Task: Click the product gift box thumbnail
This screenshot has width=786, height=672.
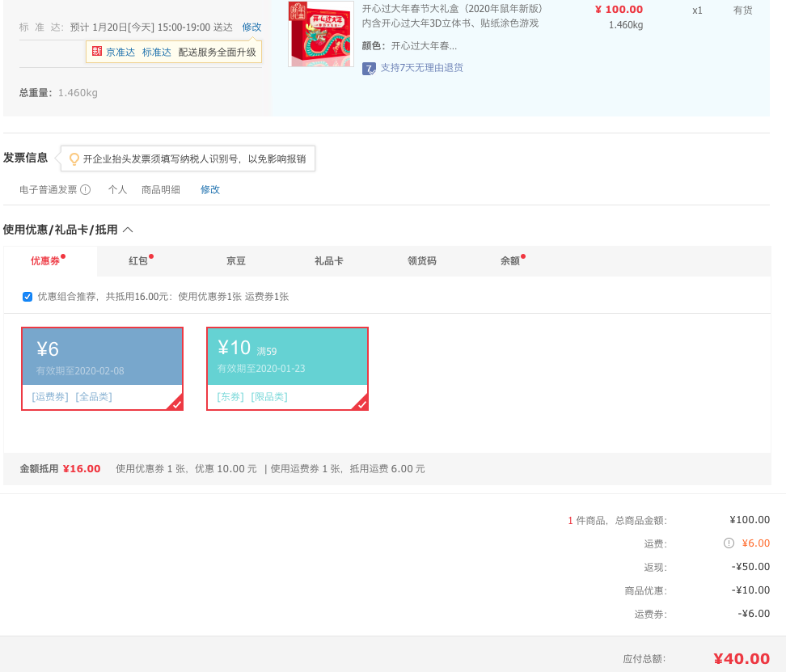Action: (x=321, y=34)
